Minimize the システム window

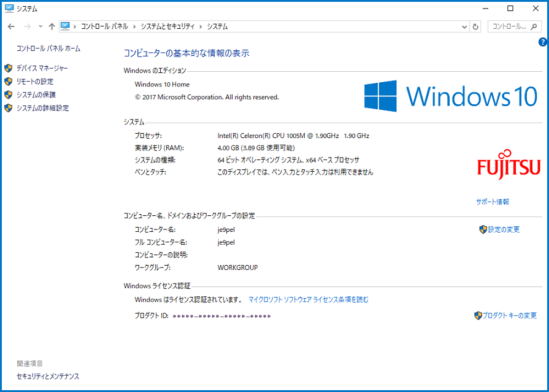click(x=485, y=9)
